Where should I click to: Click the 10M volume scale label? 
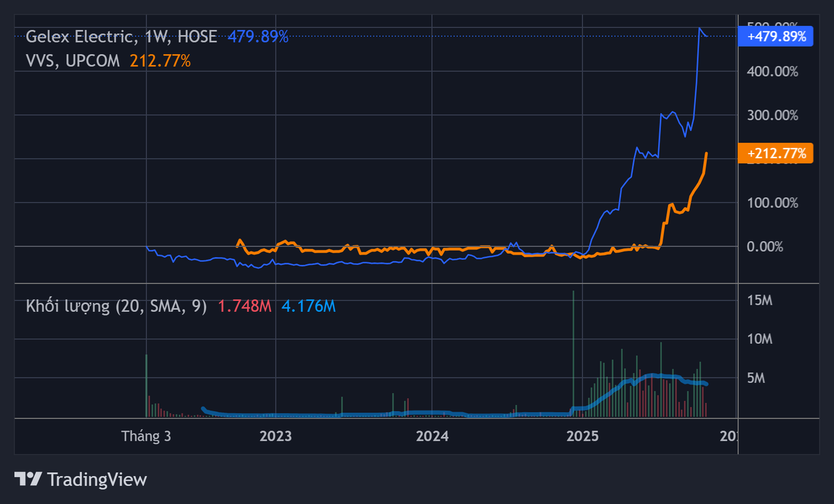[x=760, y=339]
